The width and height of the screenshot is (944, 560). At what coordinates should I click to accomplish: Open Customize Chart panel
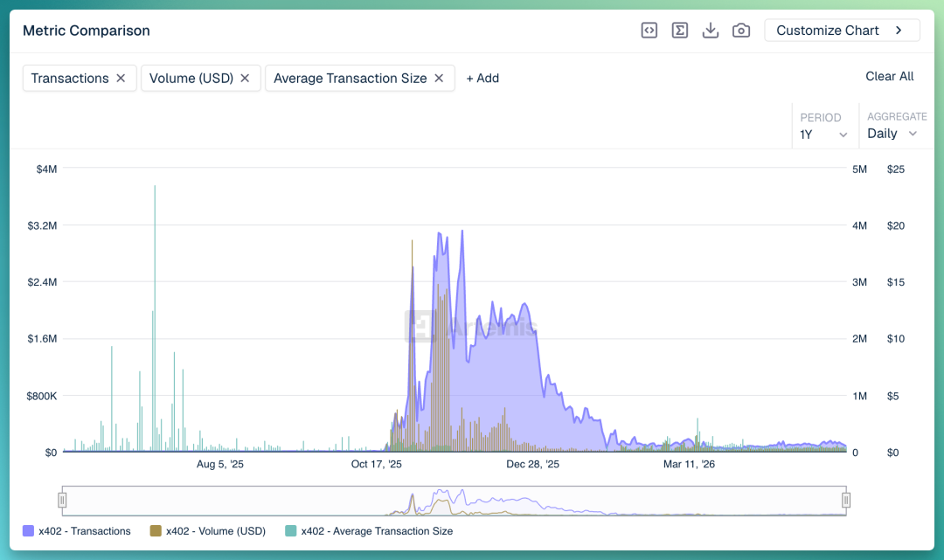tap(842, 30)
